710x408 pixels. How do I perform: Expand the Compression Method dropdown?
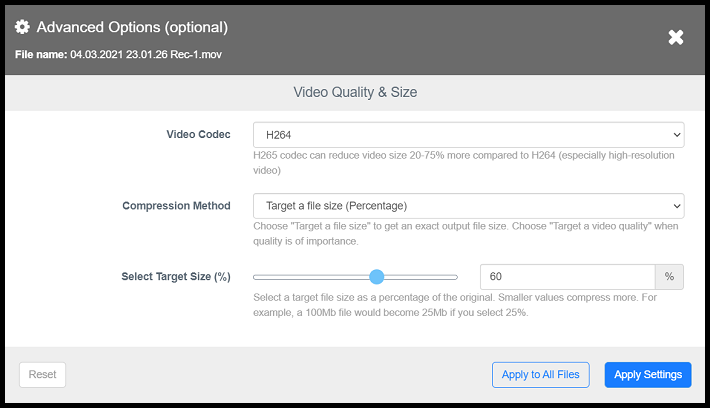(x=467, y=206)
